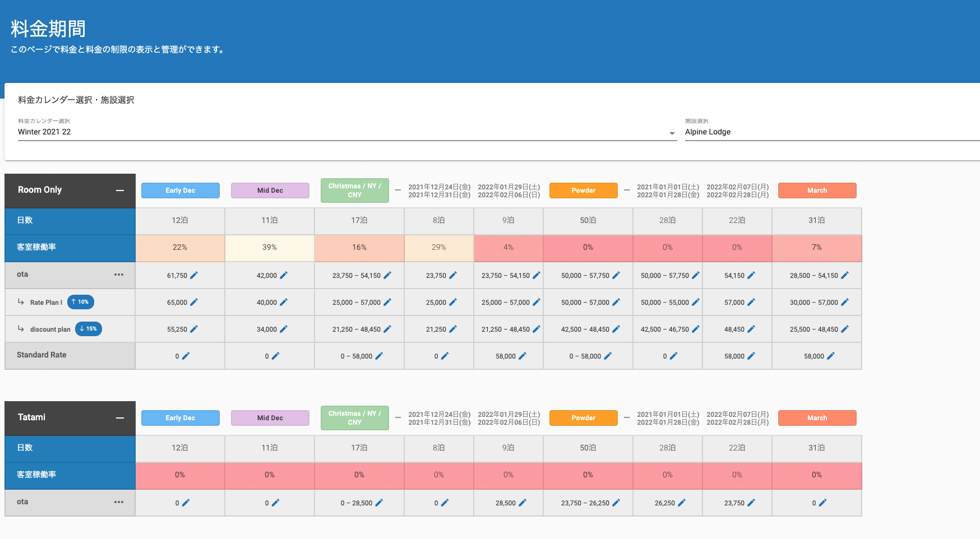Collapse the Room Only section
Viewport: 980px width, 539px height.
click(120, 190)
